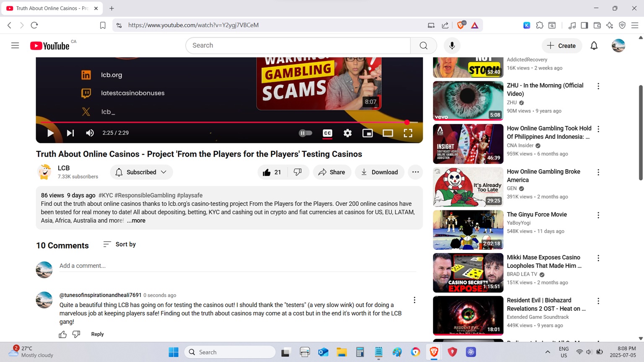The image size is (644, 362).
Task: Go to YouTube home via the logo
Action: click(49, 46)
